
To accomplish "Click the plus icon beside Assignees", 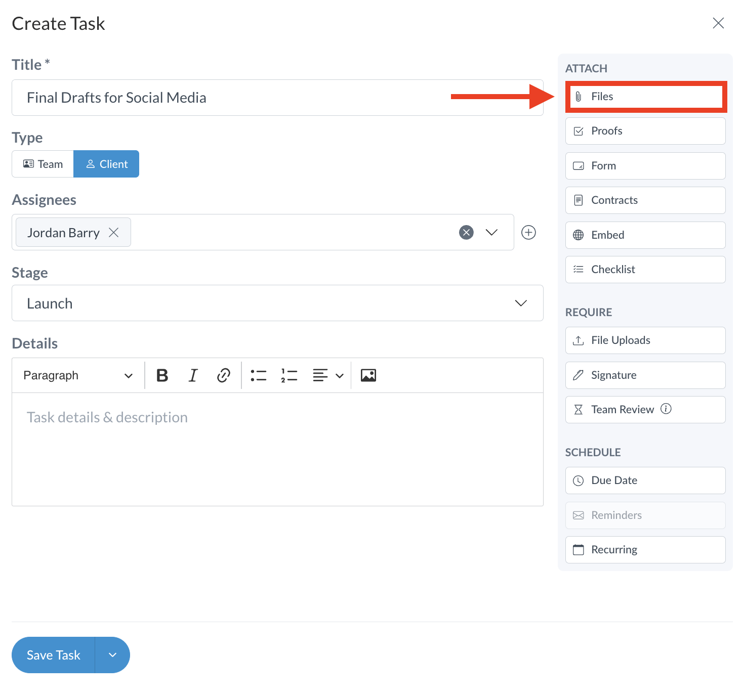I will (x=528, y=232).
